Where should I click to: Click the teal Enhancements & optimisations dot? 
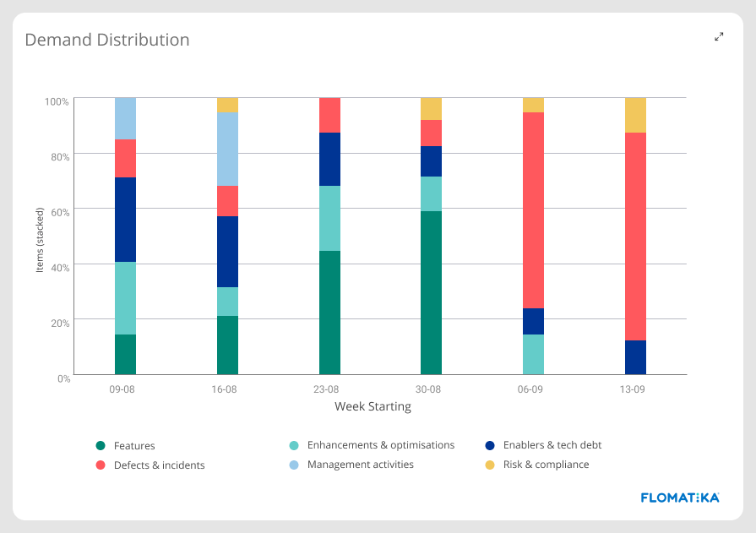[x=294, y=445]
